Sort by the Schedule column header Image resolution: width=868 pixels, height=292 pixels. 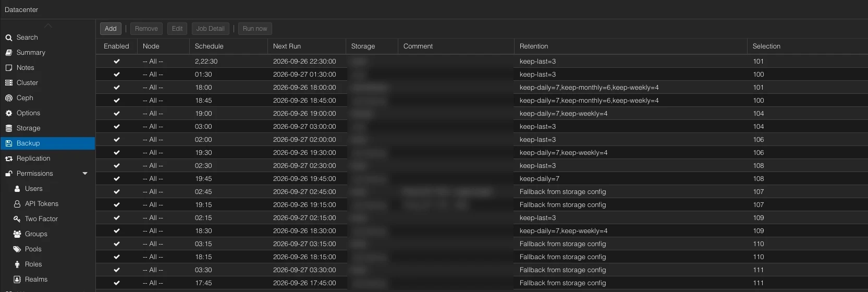pyautogui.click(x=228, y=46)
